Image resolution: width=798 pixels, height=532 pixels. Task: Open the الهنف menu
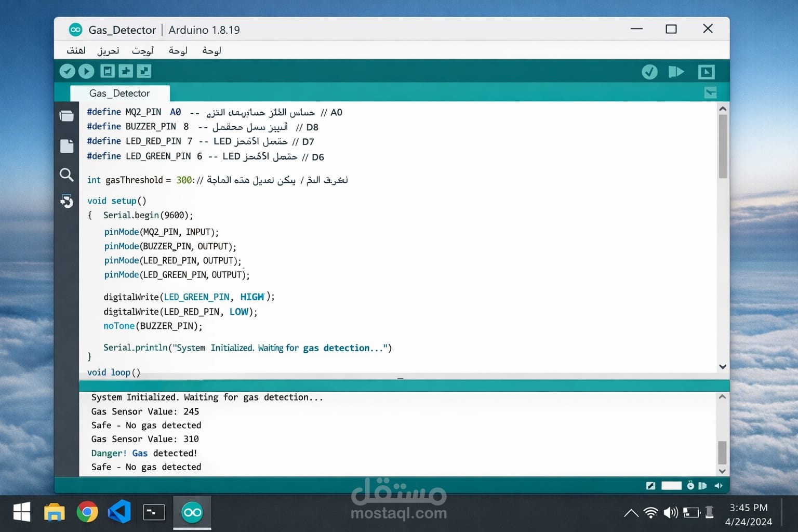coord(76,50)
